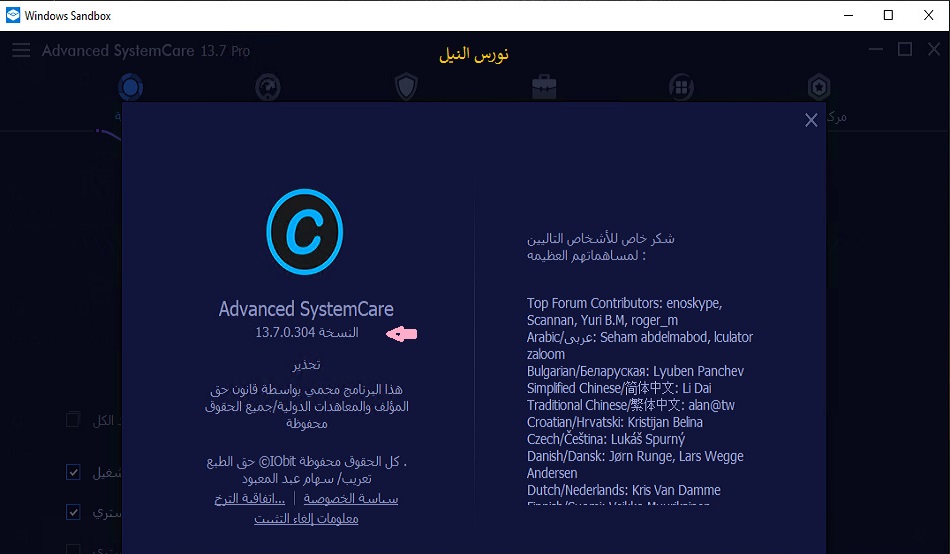Open the Speed Up gauge icon tab
Viewport: 950px width, 554px height.
pyautogui.click(x=268, y=88)
